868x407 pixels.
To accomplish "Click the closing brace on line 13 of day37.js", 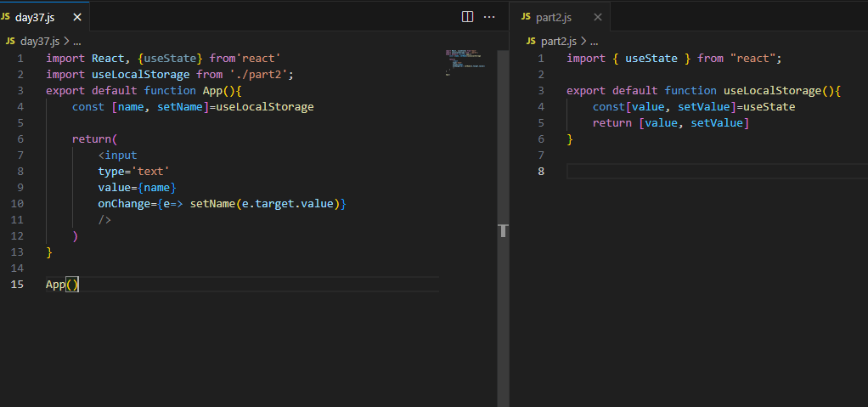I will pyautogui.click(x=49, y=252).
